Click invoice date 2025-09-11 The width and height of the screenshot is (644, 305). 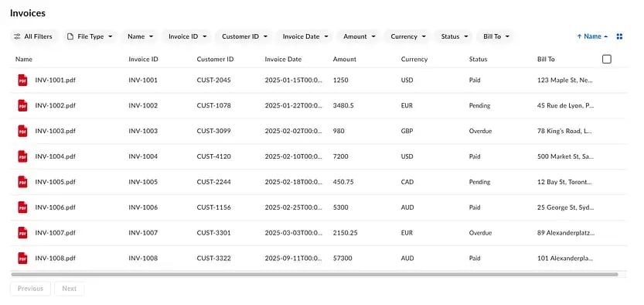tap(294, 259)
